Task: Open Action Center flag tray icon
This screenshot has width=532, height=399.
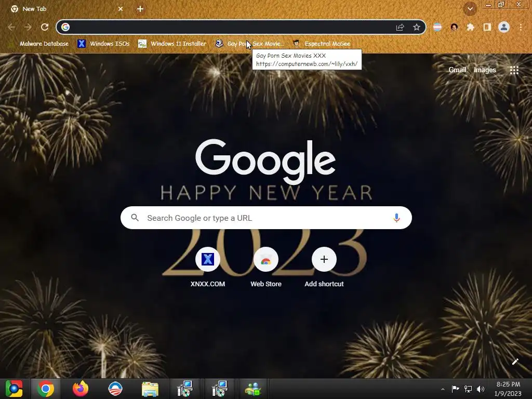Action: 455,389
